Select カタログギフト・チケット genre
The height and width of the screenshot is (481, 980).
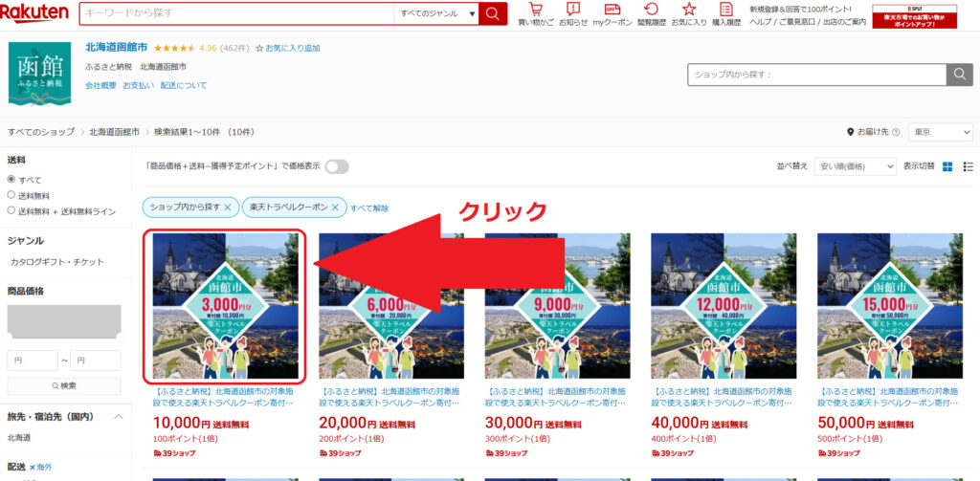[56, 262]
